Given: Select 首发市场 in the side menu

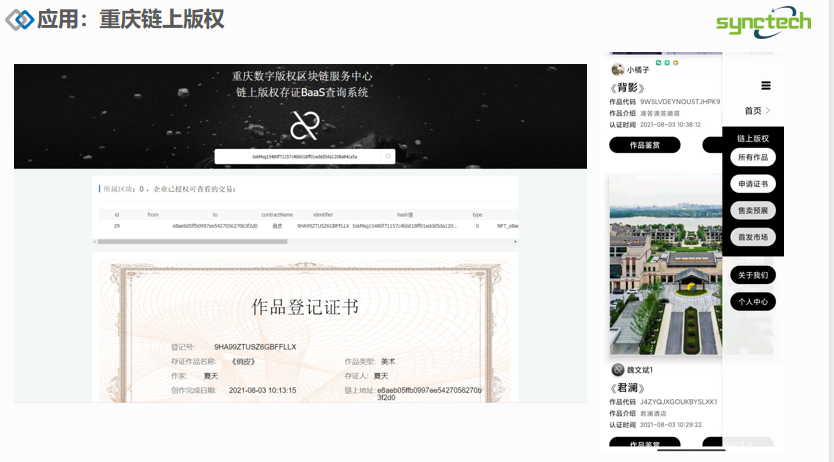Looking at the screenshot, I should click(753, 237).
